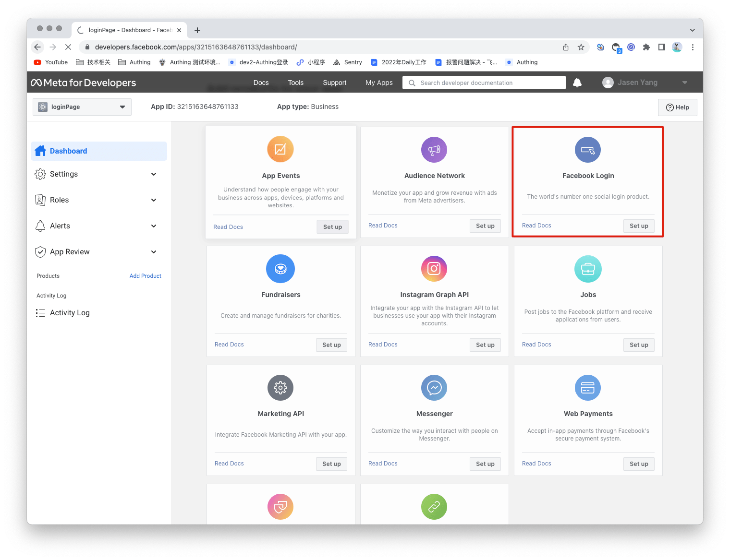Click the Marketing API gear icon
This screenshot has width=730, height=560.
tap(280, 388)
